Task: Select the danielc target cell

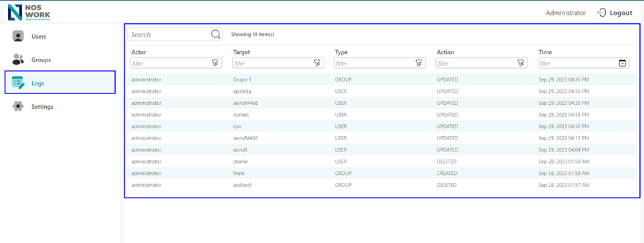Action: click(x=241, y=115)
